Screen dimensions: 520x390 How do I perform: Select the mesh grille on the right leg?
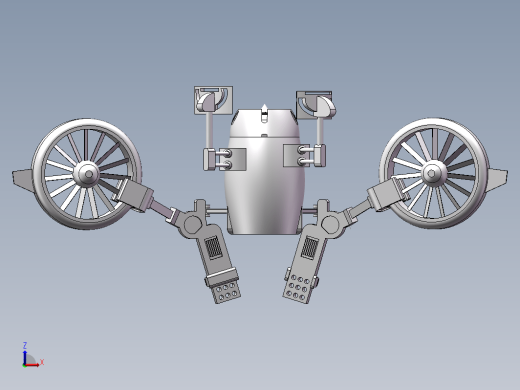tap(310, 247)
